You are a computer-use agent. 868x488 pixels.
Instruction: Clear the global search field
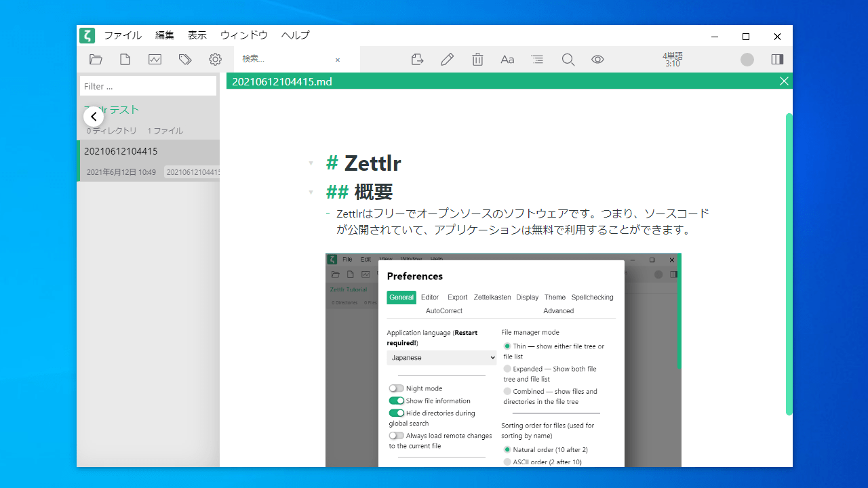point(338,60)
